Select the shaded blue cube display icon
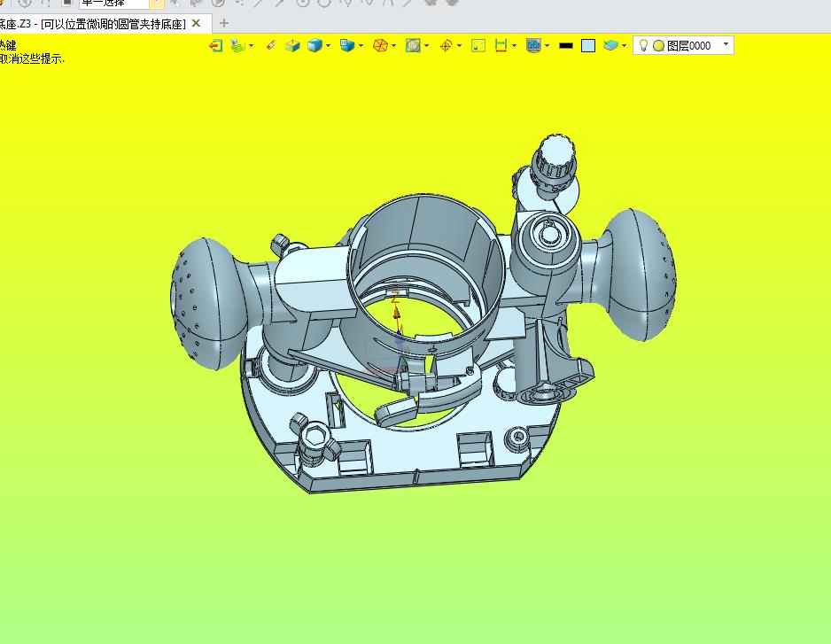The height and width of the screenshot is (644, 831). [315, 45]
